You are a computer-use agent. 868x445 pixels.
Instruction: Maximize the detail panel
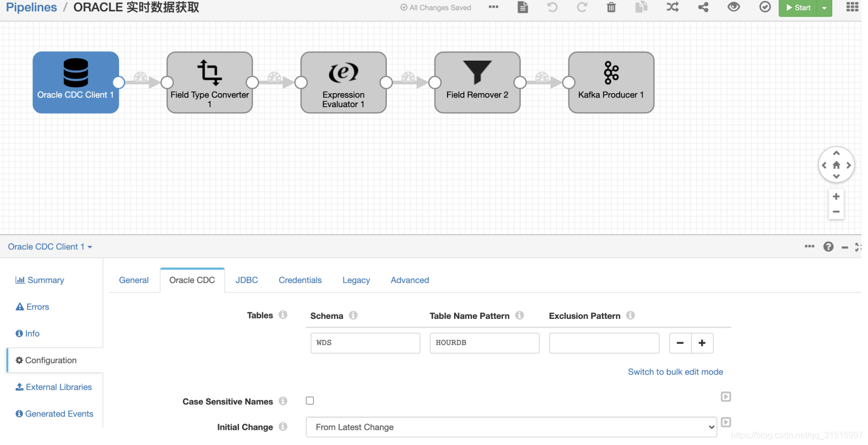pyautogui.click(x=858, y=247)
